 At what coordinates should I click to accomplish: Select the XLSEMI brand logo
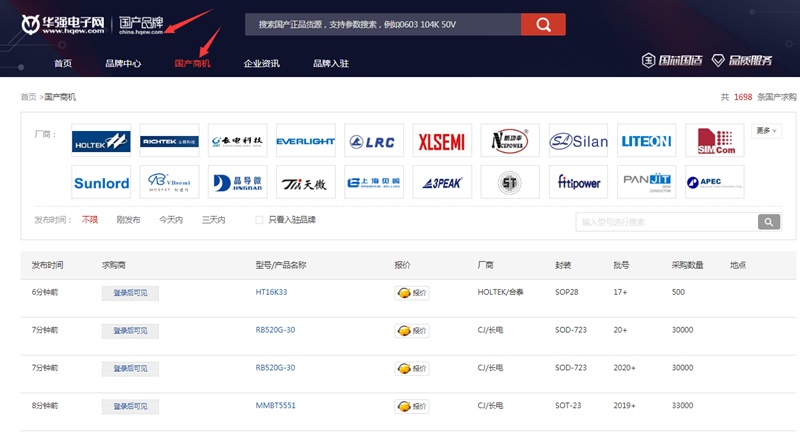coord(442,140)
